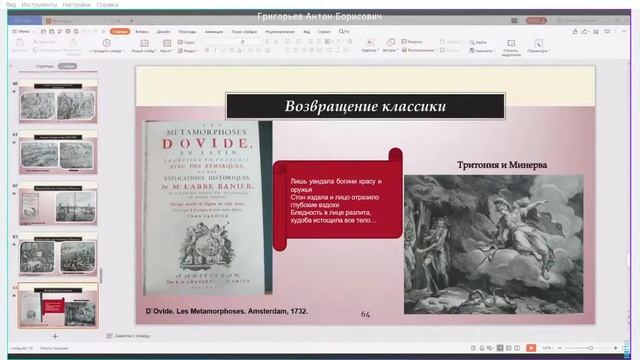Open the Инструменты menu at top
The height and width of the screenshot is (360, 640).
pos(39,4)
